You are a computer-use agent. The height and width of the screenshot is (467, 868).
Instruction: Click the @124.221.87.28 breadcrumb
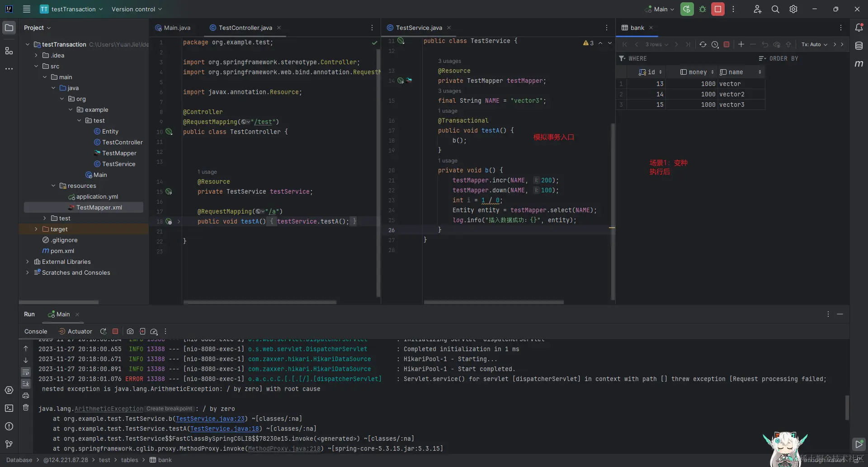pyautogui.click(x=66, y=460)
